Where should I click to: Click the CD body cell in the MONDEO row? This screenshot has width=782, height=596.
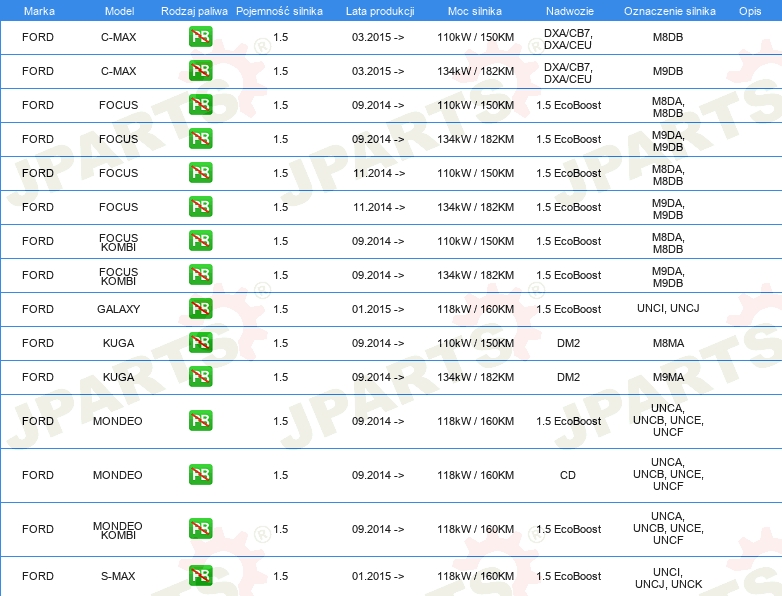click(568, 475)
